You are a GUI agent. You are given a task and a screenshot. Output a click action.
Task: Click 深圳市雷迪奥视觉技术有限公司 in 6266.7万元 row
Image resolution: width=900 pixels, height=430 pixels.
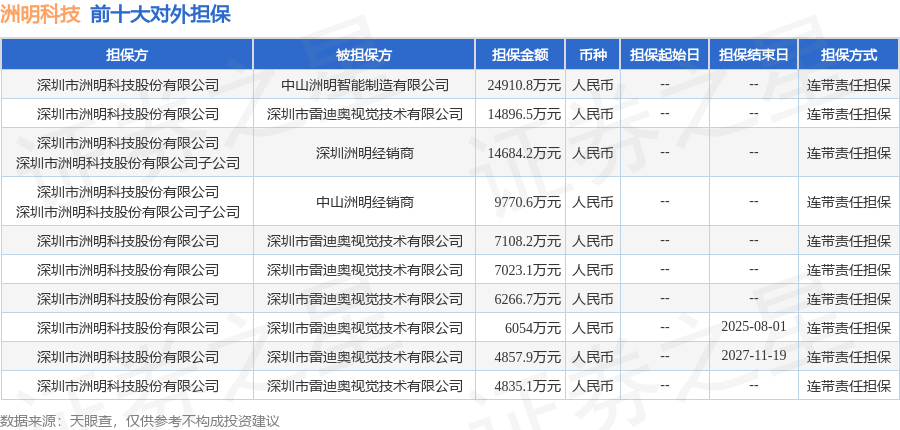point(364,299)
